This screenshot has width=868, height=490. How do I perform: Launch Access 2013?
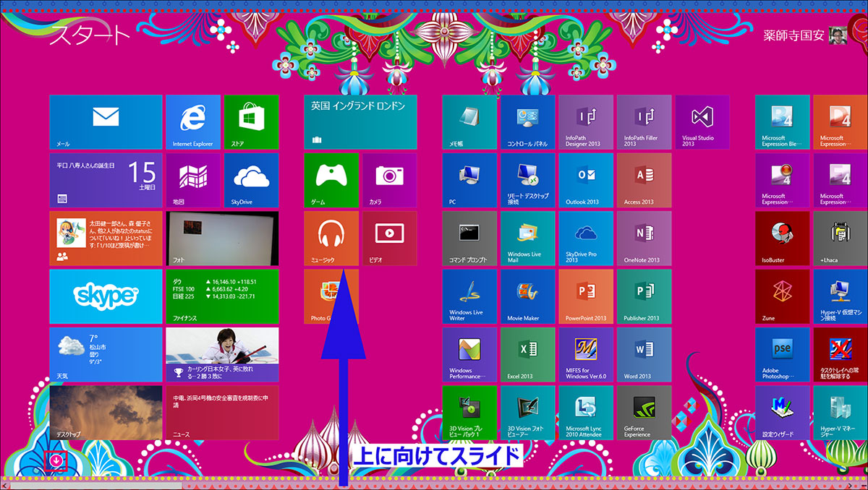[x=644, y=180]
